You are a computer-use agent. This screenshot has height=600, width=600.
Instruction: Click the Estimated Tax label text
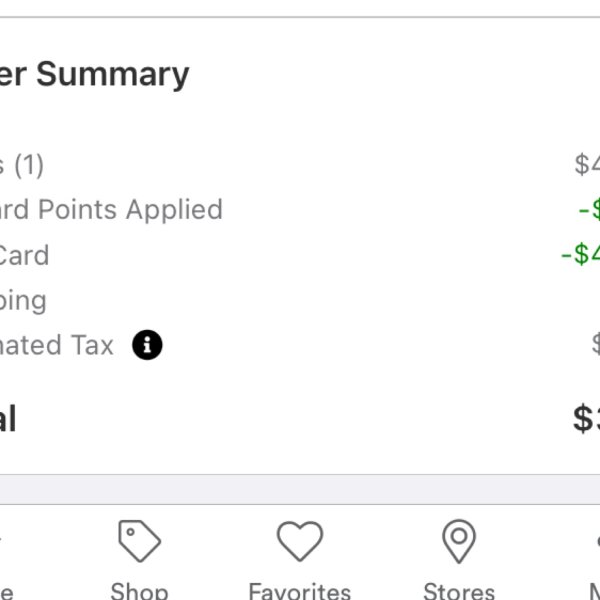pos(57,345)
